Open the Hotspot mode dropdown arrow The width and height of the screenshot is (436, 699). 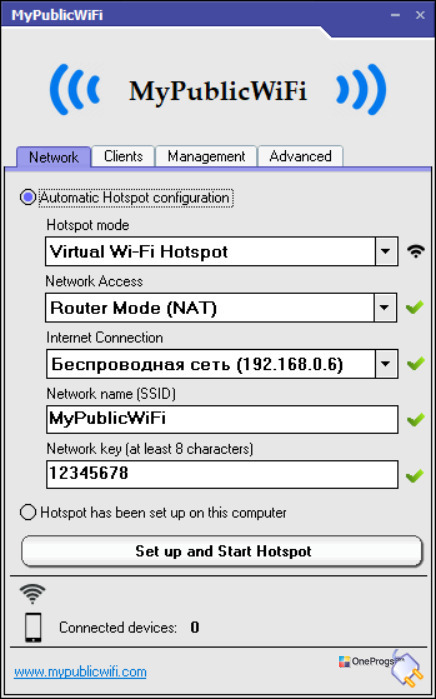pyautogui.click(x=385, y=251)
